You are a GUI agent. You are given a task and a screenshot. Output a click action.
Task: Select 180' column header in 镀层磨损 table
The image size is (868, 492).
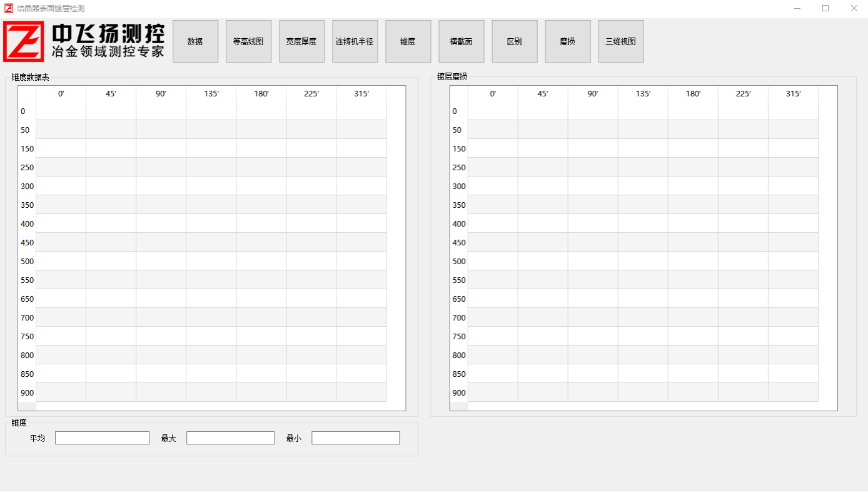[x=693, y=94]
